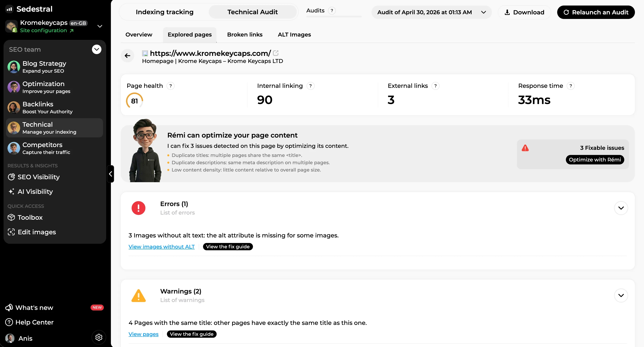Show Response time help tooltip
This screenshot has height=347, width=644.
570,86
